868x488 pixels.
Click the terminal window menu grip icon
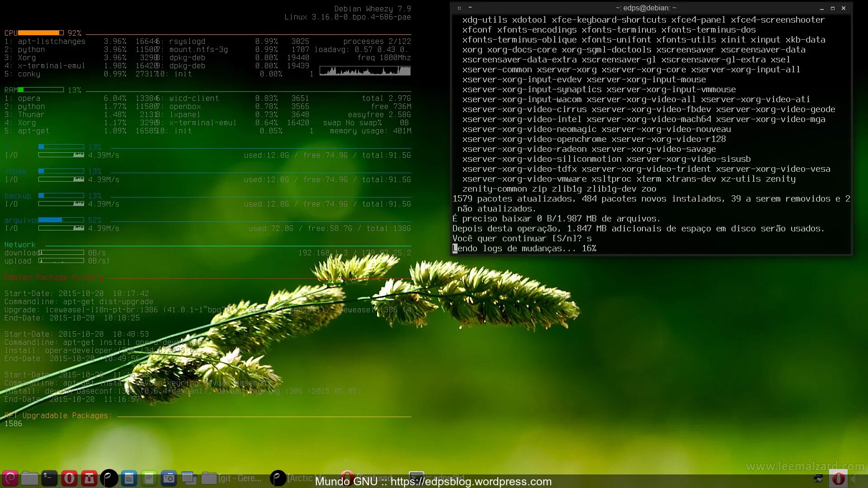point(459,8)
